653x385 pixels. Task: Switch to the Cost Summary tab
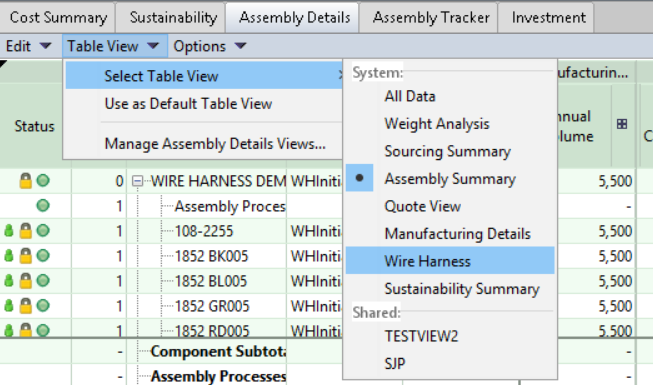point(58,18)
